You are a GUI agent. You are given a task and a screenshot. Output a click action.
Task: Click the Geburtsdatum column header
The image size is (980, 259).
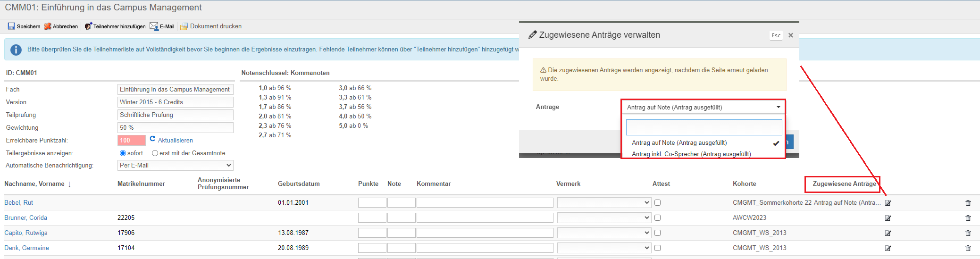tap(299, 184)
